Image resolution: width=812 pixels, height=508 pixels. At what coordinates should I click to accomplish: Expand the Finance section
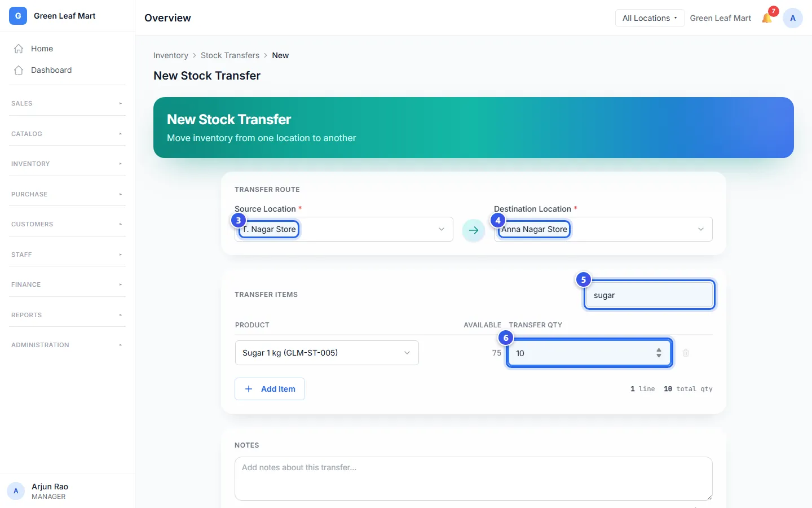(68, 284)
